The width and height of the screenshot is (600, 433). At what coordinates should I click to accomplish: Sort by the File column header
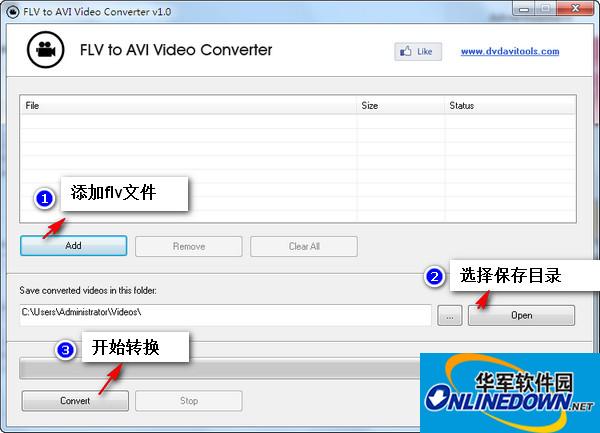188,106
